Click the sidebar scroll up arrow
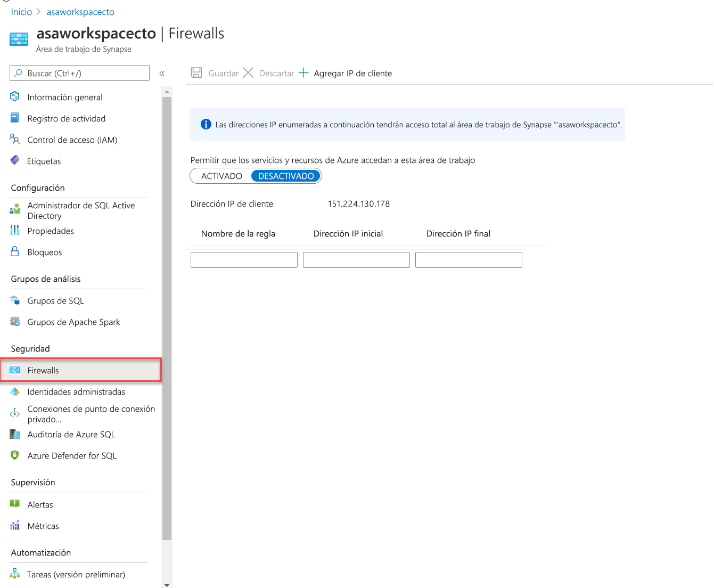Image resolution: width=714 pixels, height=588 pixels. coord(167,92)
